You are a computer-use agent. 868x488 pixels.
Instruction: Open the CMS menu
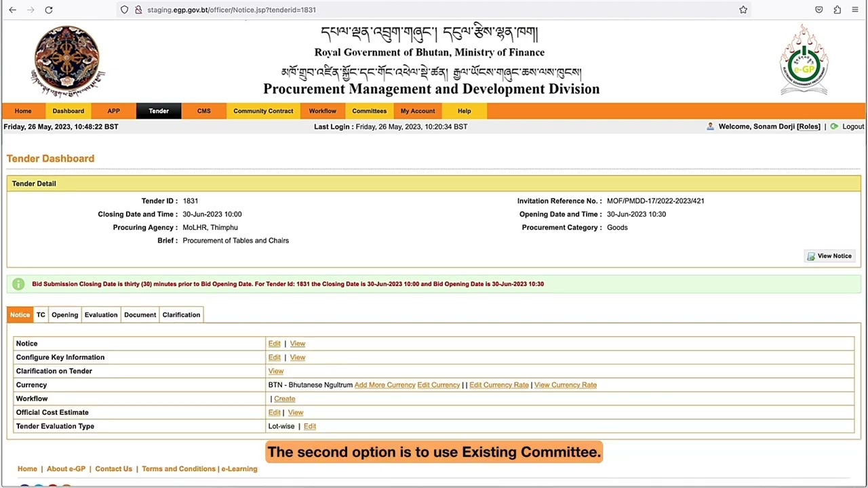(204, 111)
